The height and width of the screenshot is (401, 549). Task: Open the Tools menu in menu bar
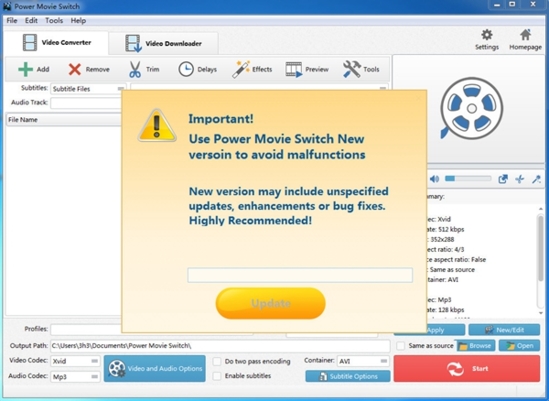coord(54,21)
